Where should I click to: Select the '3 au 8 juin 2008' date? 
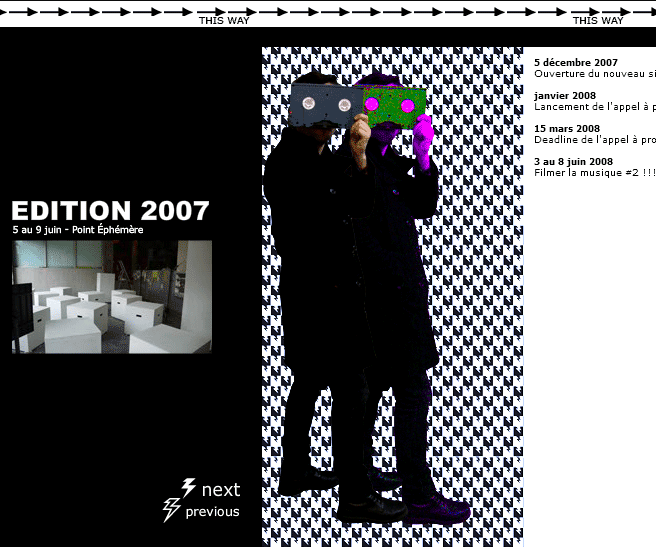click(x=574, y=162)
